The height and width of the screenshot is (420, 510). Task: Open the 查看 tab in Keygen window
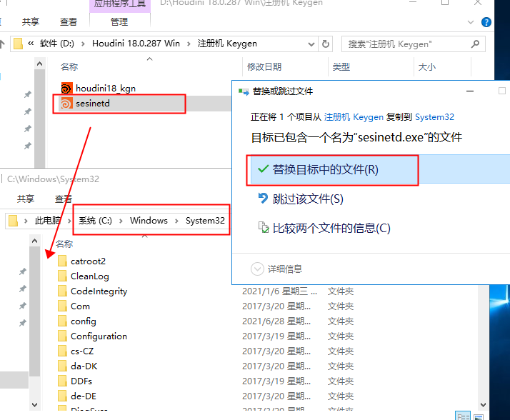point(69,22)
